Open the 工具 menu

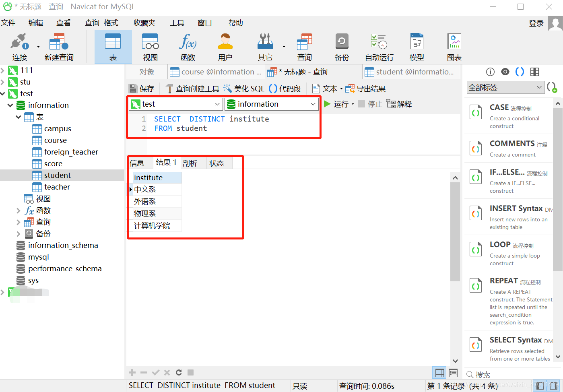(x=177, y=23)
